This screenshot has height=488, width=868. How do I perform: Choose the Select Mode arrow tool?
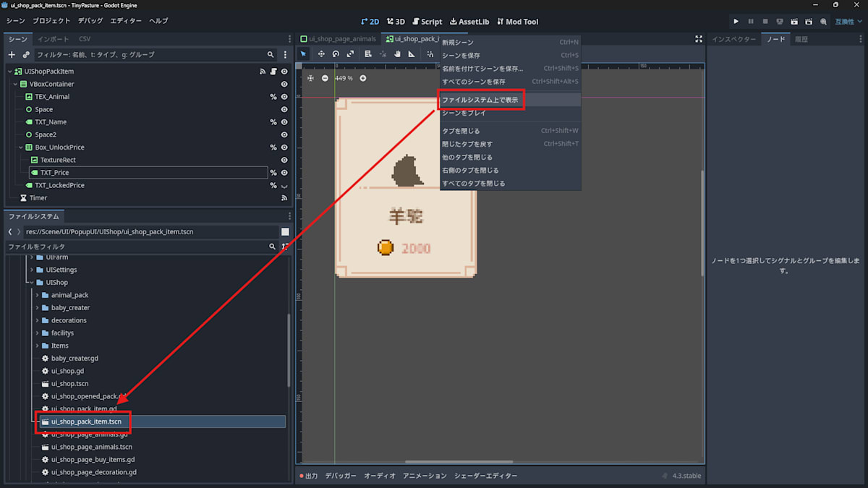[x=304, y=54]
